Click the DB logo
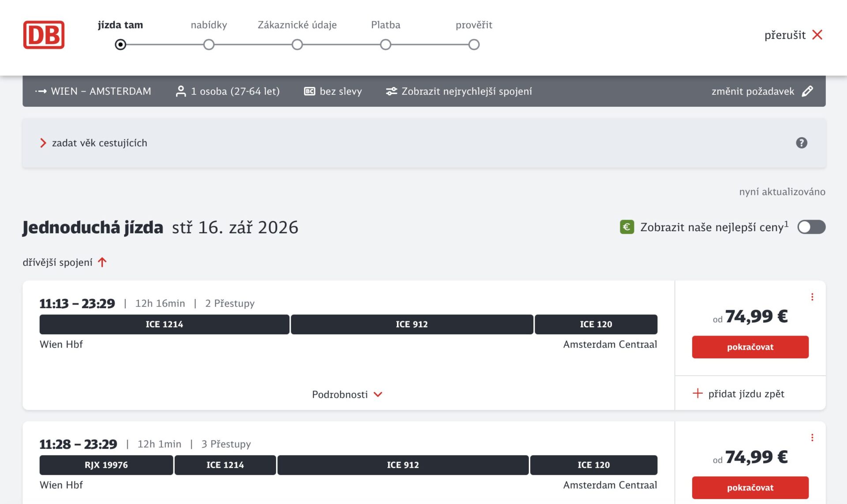The width and height of the screenshot is (847, 504). (x=44, y=35)
